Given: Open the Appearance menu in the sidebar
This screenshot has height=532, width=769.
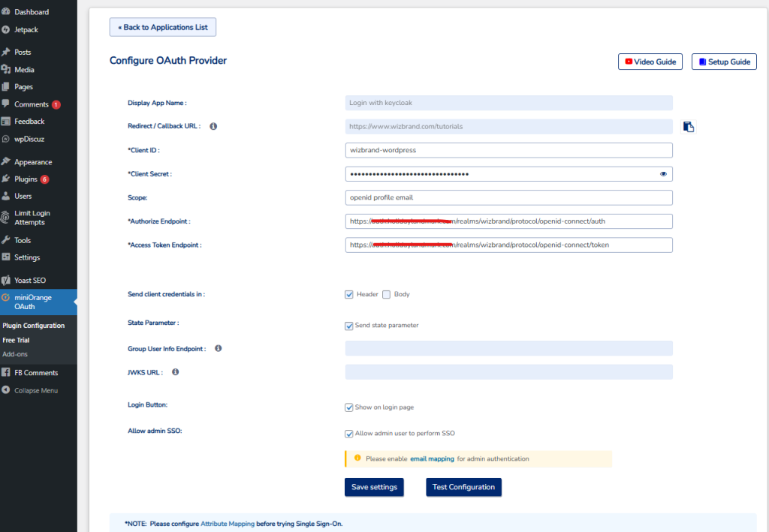Looking at the screenshot, I should 33,162.
